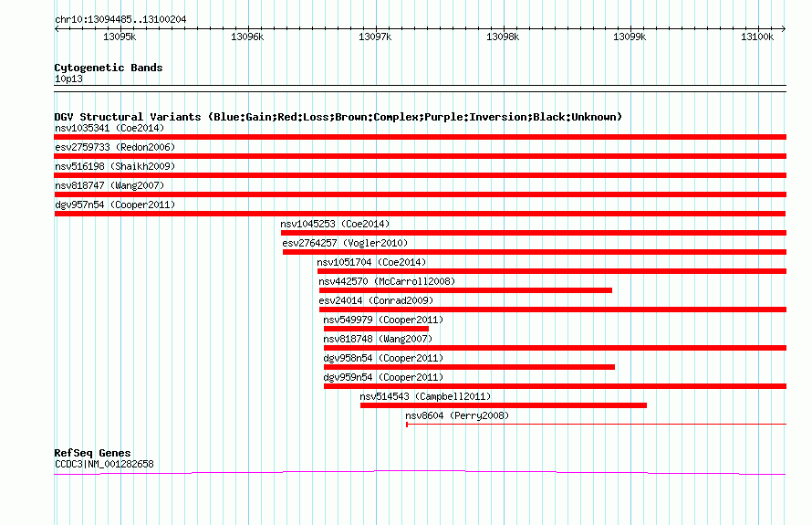Click the DGV Structural Variants track title
Image resolution: width=812 pixels, height=525 pixels.
tap(338, 117)
